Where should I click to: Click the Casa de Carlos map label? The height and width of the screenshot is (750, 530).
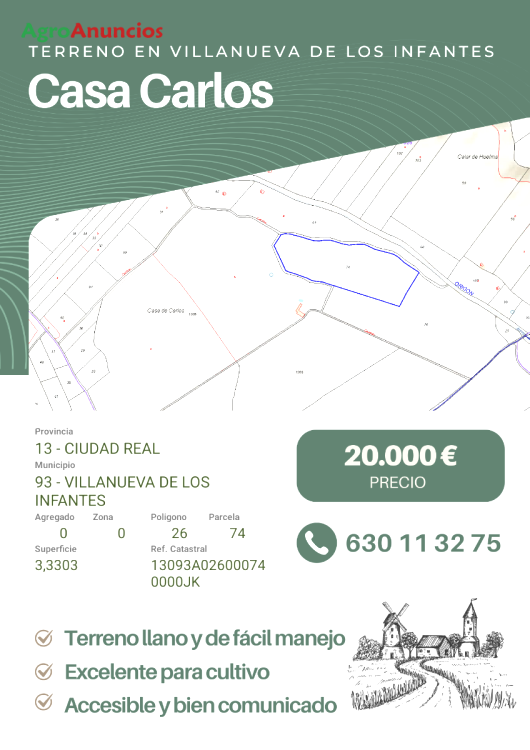pyautogui.click(x=166, y=310)
